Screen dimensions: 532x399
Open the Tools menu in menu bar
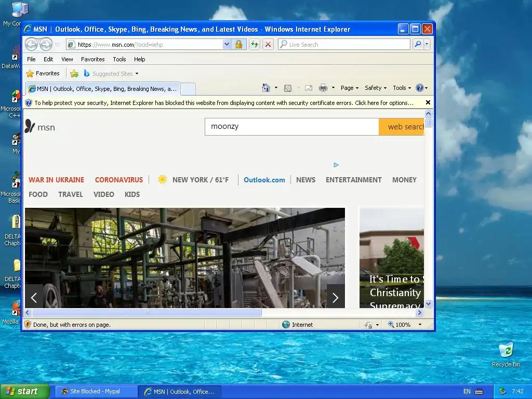[x=119, y=59]
